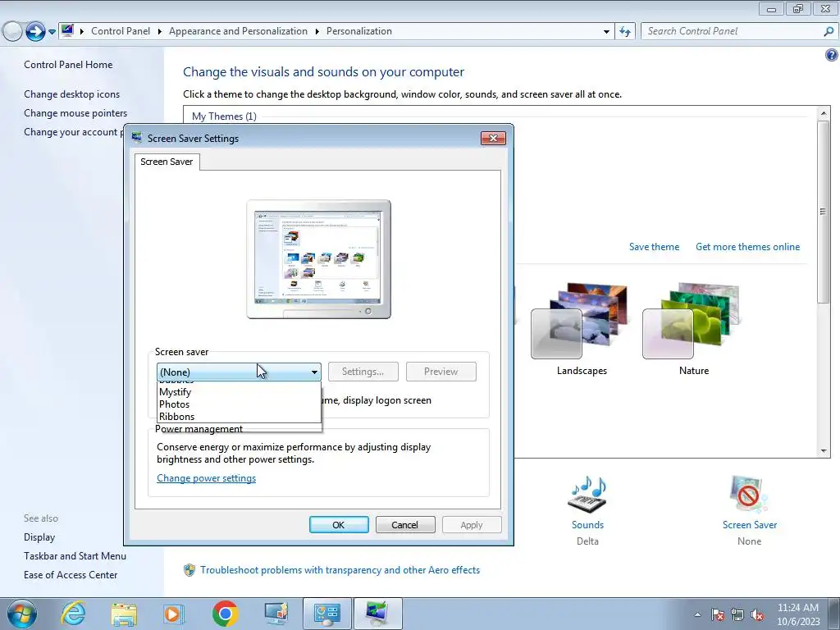The image size is (840, 630).
Task: Select the Nature theme thumbnail
Action: tap(692, 322)
